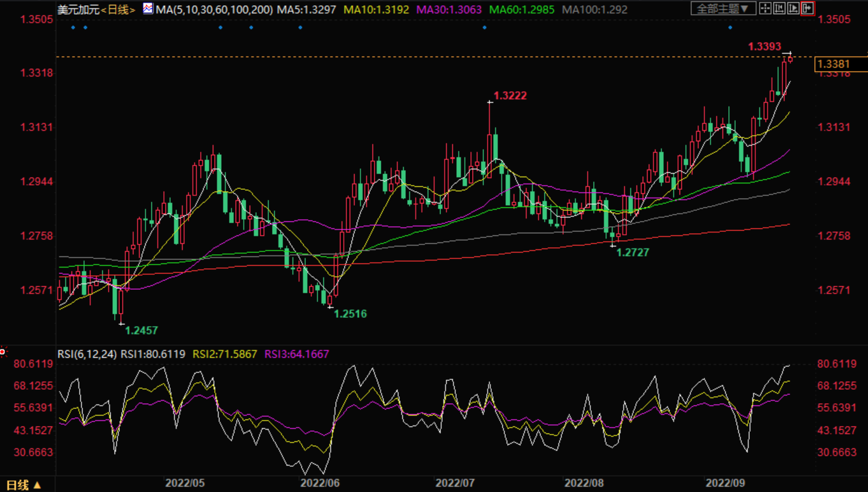This screenshot has height=492, width=868.
Task: Click the RSI(6,12,24) indicator label
Action: (87, 354)
